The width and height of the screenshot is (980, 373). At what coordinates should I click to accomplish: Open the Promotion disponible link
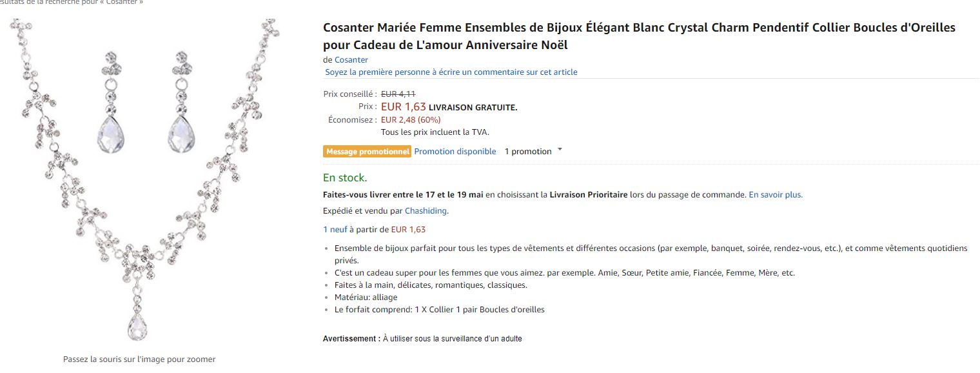455,152
